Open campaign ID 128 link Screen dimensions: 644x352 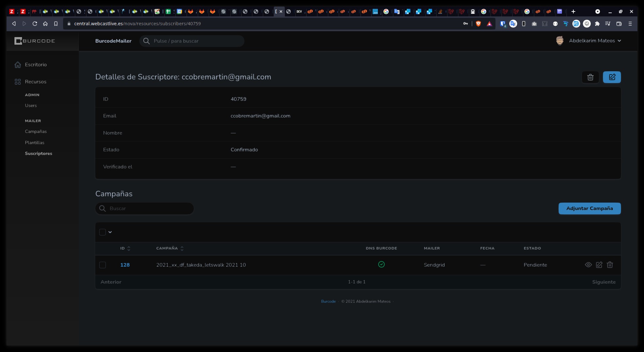[x=125, y=265]
